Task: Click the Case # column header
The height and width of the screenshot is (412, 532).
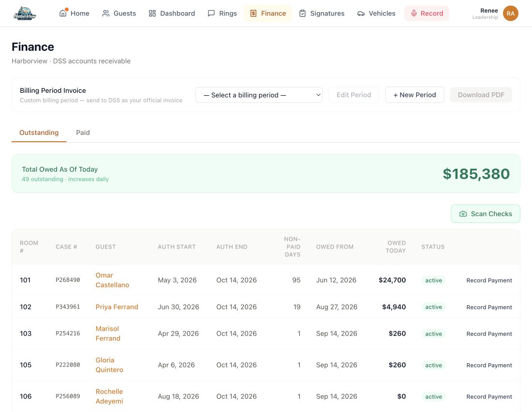Action: tap(66, 247)
